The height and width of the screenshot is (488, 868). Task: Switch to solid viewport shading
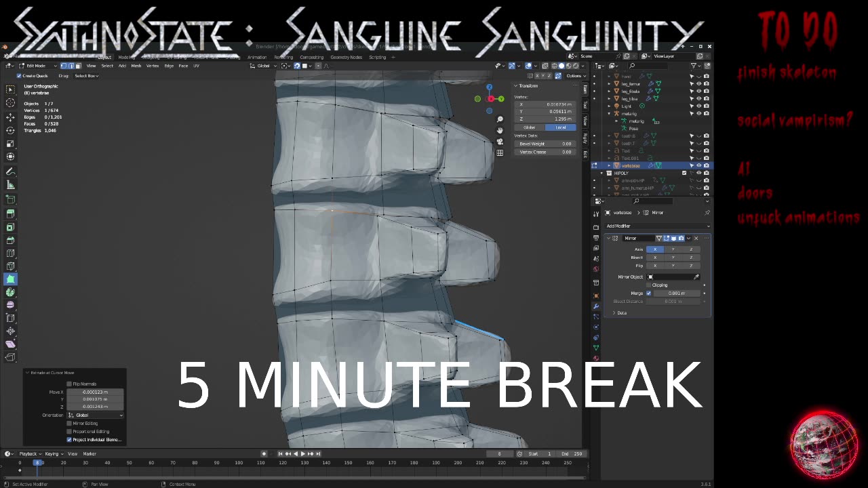(x=561, y=66)
